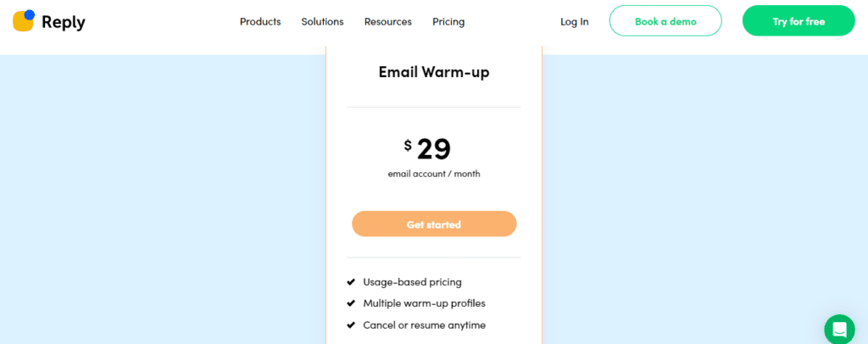868x344 pixels.
Task: Click the 29 price figure
Action: point(434,148)
